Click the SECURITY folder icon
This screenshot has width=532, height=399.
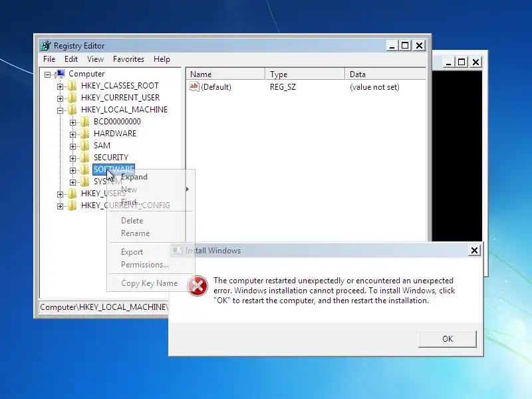[x=85, y=158]
